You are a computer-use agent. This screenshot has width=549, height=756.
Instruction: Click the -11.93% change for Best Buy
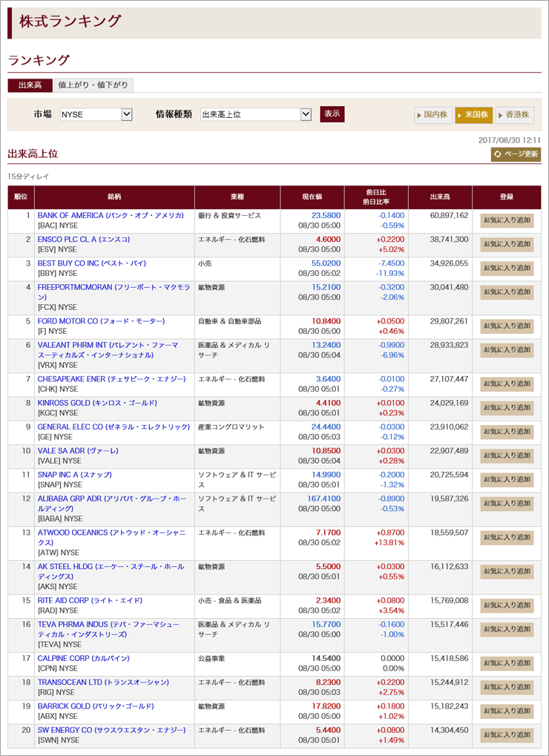tap(390, 273)
